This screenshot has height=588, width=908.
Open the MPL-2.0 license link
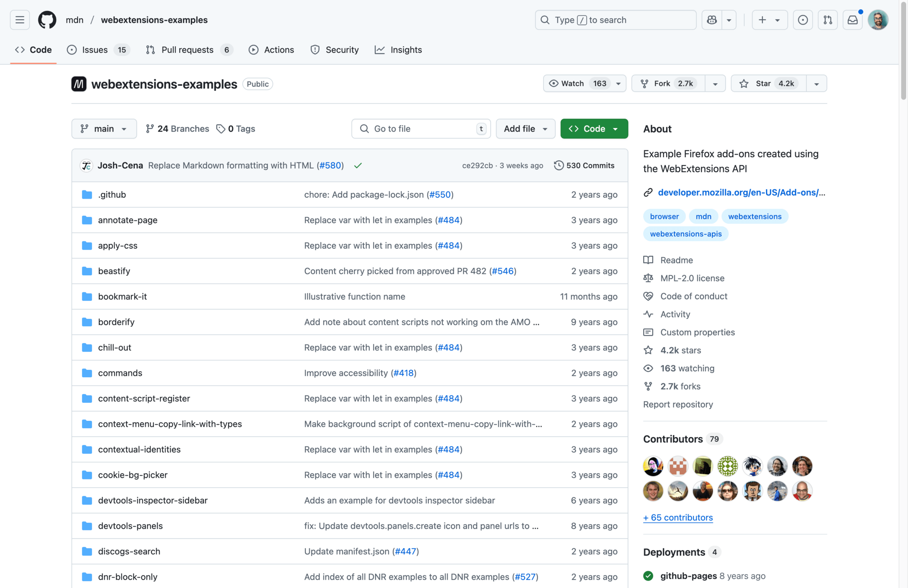click(692, 278)
